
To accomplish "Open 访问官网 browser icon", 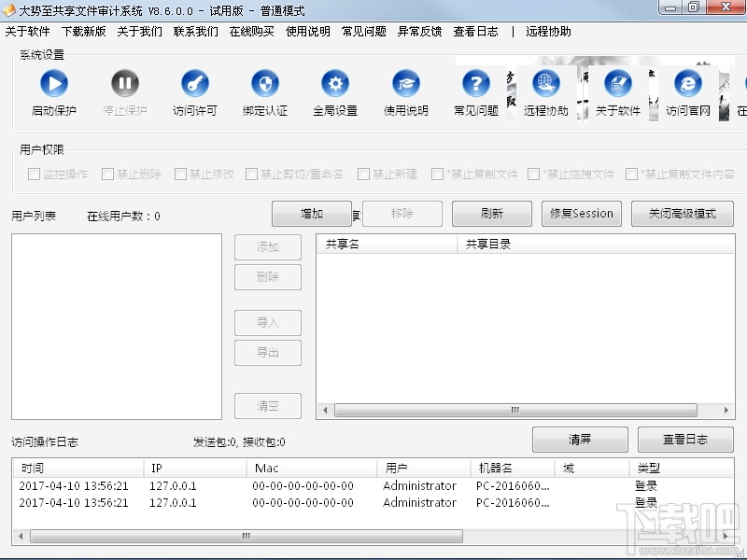I will (x=688, y=83).
